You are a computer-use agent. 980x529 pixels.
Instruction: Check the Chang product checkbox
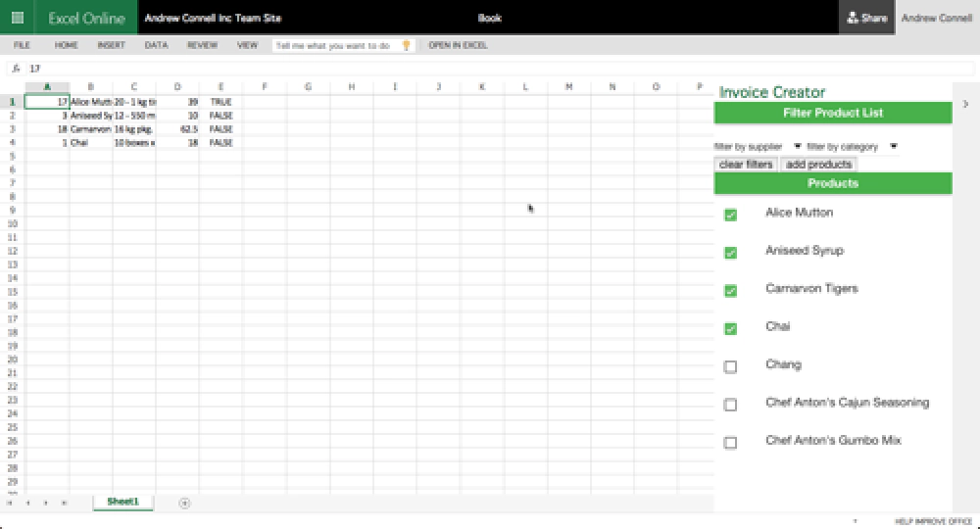[730, 367]
